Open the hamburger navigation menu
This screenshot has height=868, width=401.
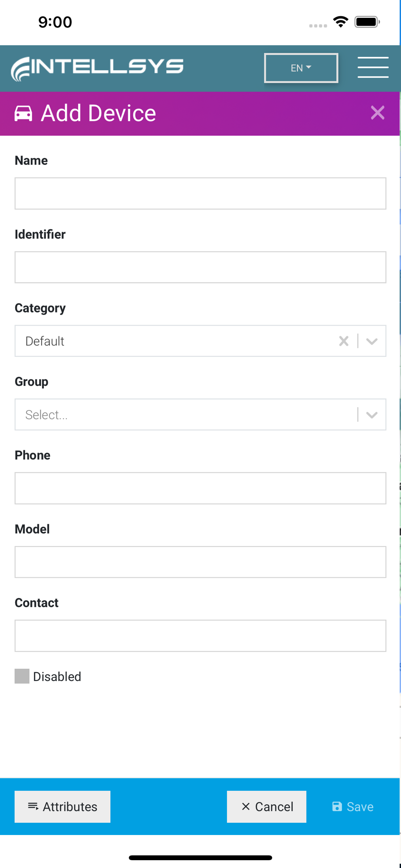click(373, 68)
